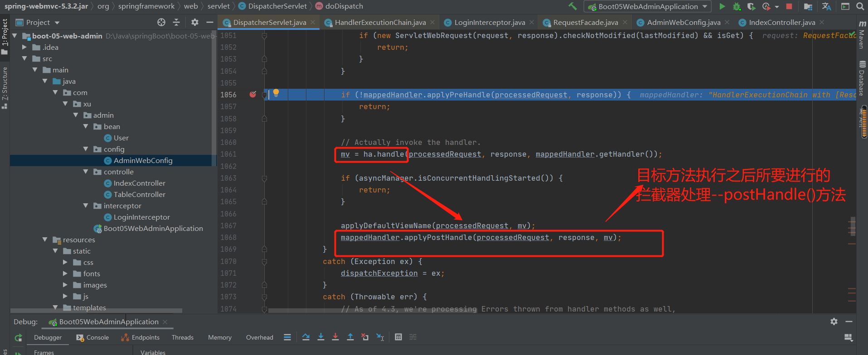Click the Run to Cursor icon
Viewport: 868px width, 355px height.
[x=380, y=337]
